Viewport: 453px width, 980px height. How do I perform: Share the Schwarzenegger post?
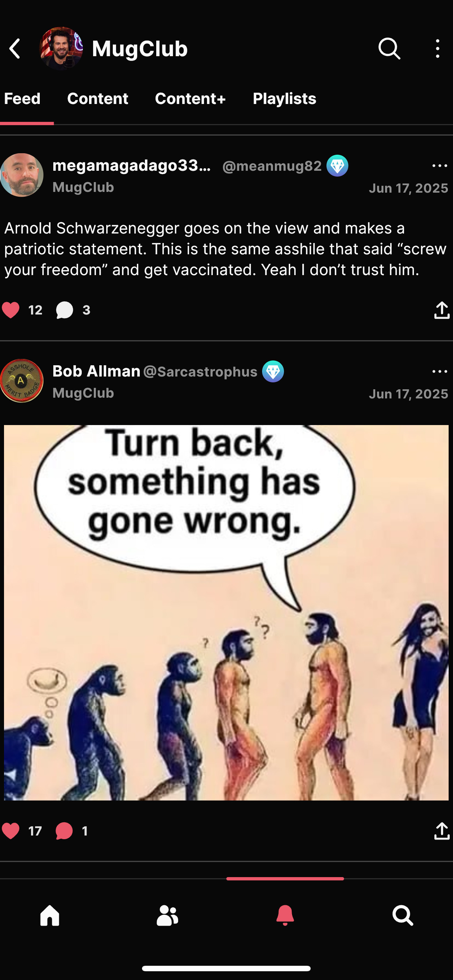pos(442,310)
